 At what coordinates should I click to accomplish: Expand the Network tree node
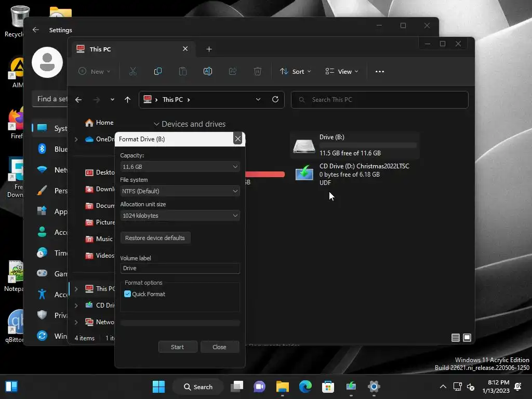[76, 322]
